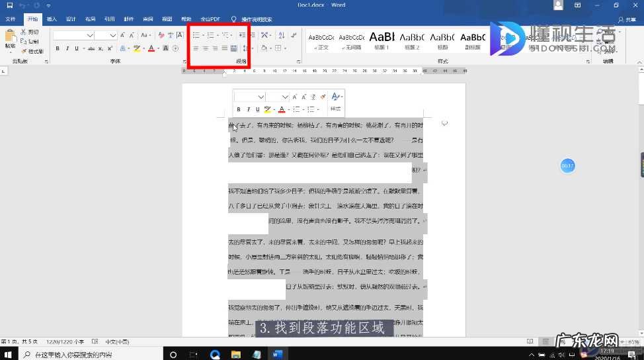Click the Center alignment icon
The height and width of the screenshot is (360, 644).
click(206, 48)
